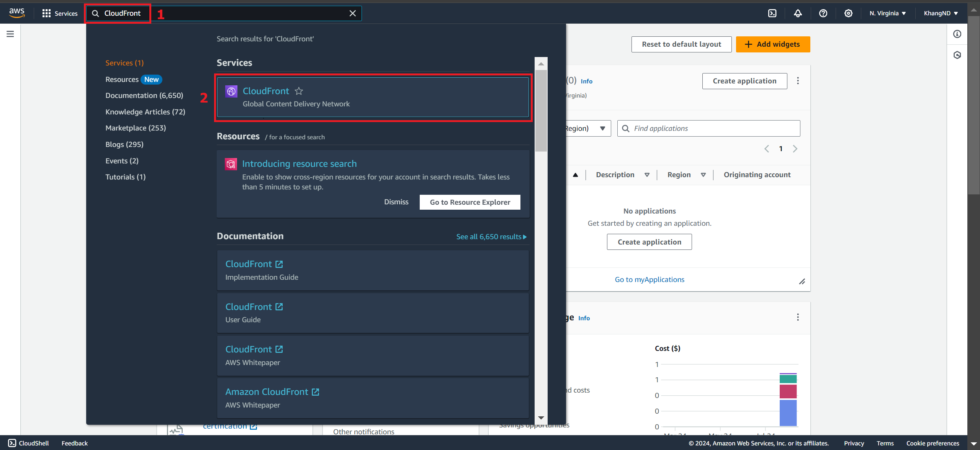
Task: Favorite CloudFront with the star icon
Action: pos(299,91)
